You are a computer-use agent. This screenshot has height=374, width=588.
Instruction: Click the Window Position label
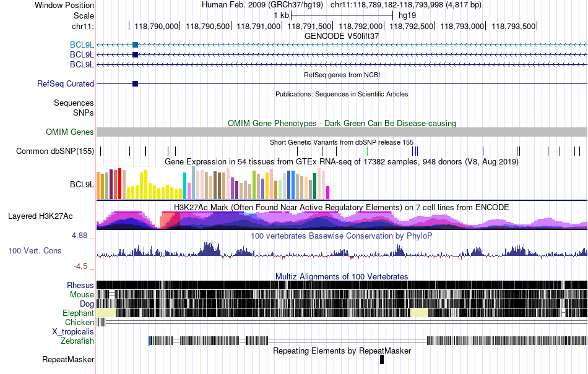(64, 5)
